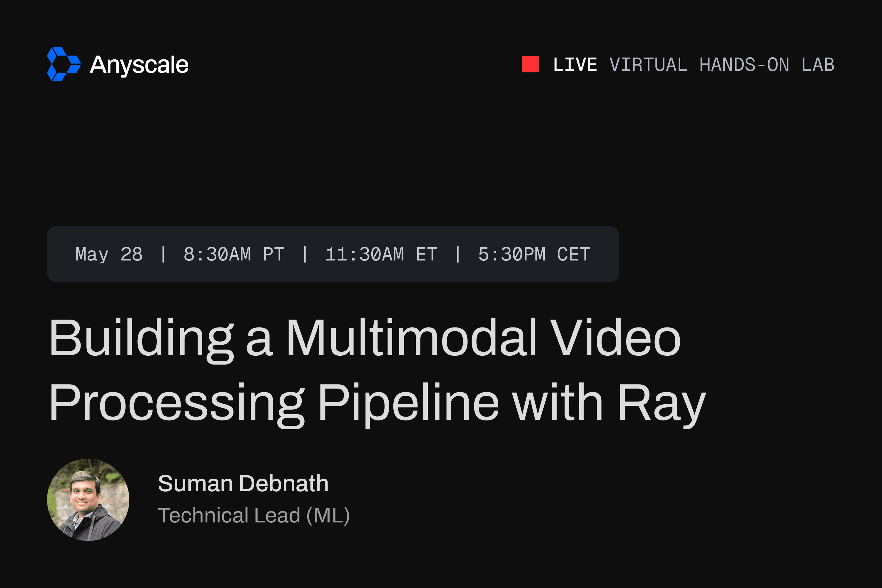Click the "8:30AM PT" time
Image resolution: width=882 pixels, height=588 pixels.
[x=234, y=254]
